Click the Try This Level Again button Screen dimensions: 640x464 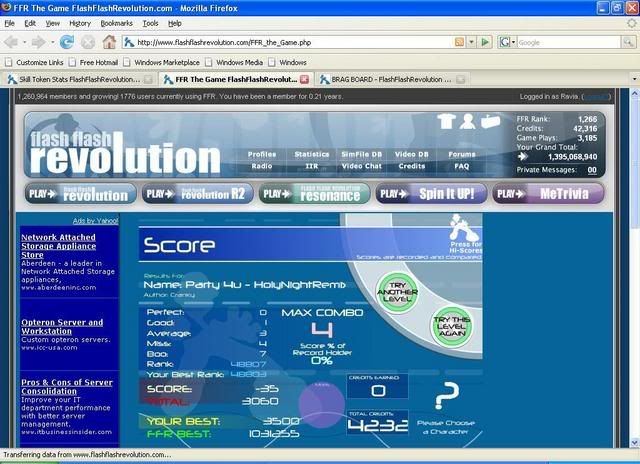450,327
